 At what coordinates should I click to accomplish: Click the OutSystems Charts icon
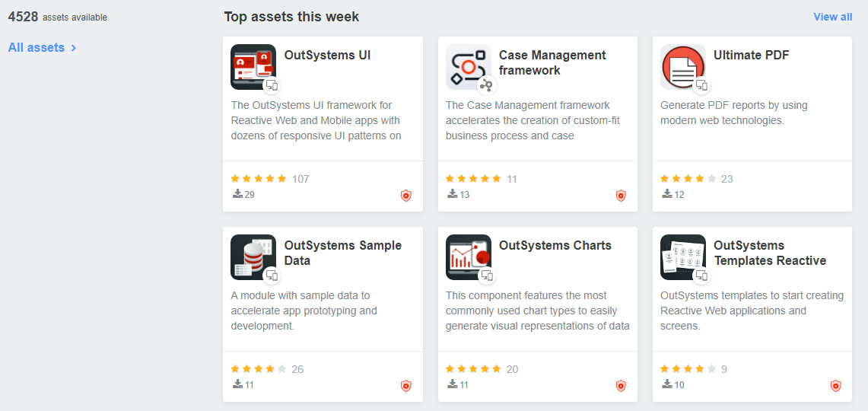pos(468,256)
